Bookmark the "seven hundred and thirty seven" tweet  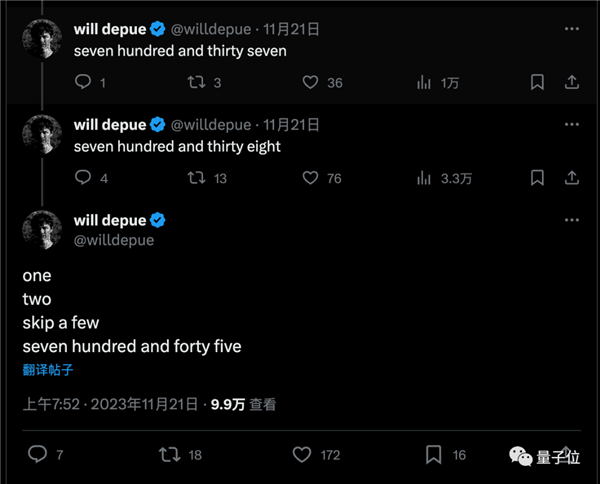click(537, 82)
